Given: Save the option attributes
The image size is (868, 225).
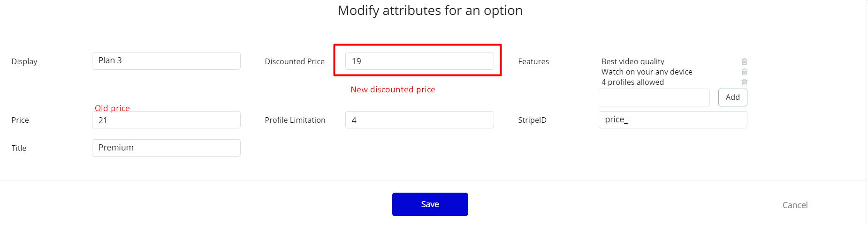Looking at the screenshot, I should pyautogui.click(x=430, y=204).
